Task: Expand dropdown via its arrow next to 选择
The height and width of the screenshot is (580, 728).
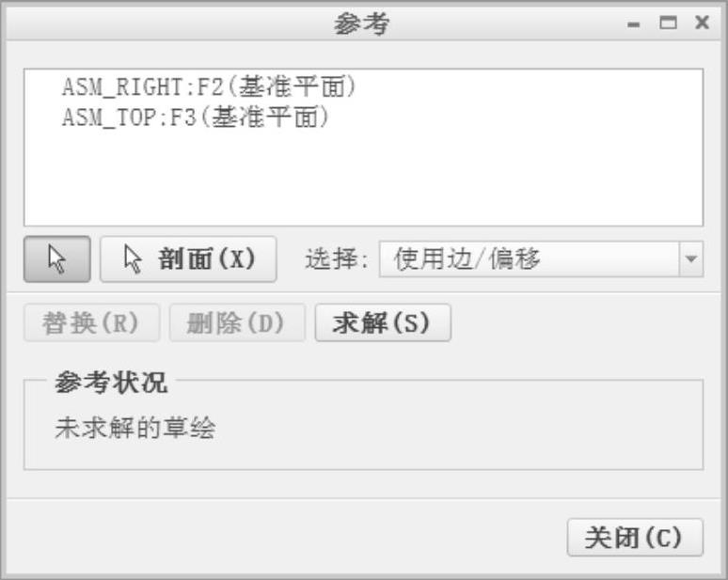Action: tap(691, 259)
